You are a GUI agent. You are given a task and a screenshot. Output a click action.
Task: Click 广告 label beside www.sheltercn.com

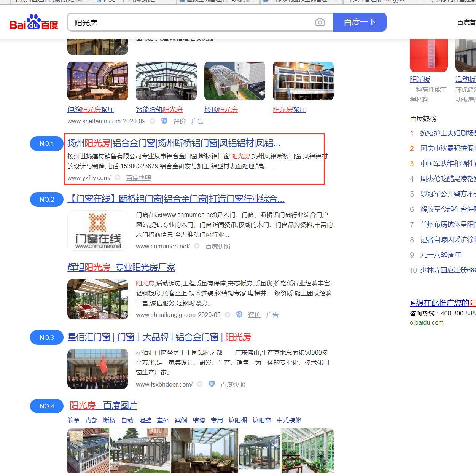point(197,121)
